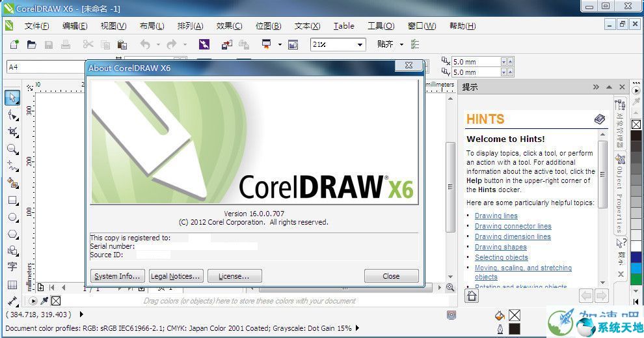Select the Freehand curve tool
Viewport: 644px width, 338px height.
(13, 165)
